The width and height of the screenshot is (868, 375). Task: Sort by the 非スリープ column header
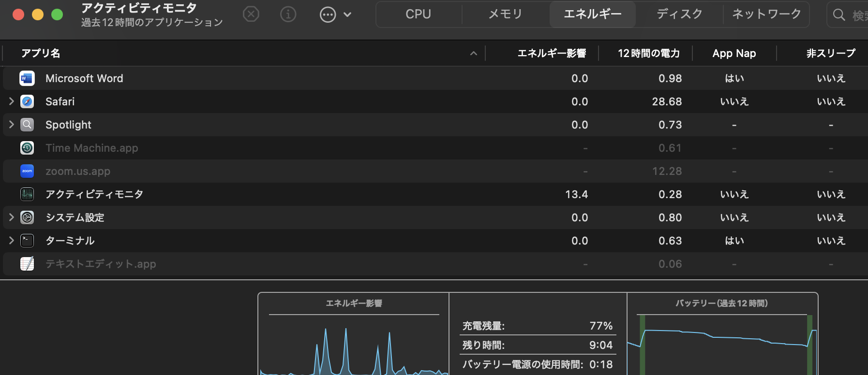coord(831,53)
